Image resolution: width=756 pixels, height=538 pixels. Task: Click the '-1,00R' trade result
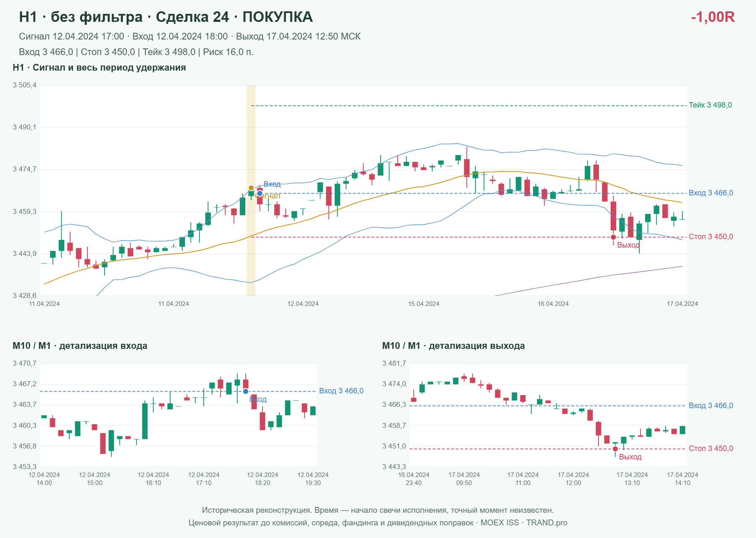point(713,17)
